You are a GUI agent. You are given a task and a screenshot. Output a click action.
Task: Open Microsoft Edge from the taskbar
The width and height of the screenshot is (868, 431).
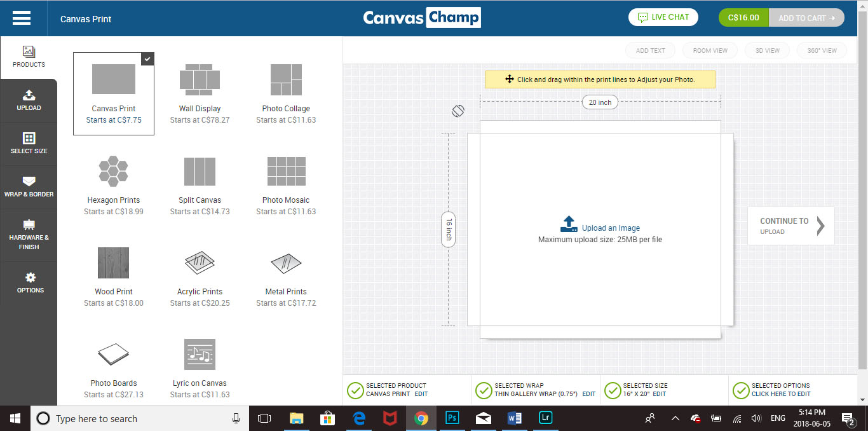pyautogui.click(x=359, y=418)
